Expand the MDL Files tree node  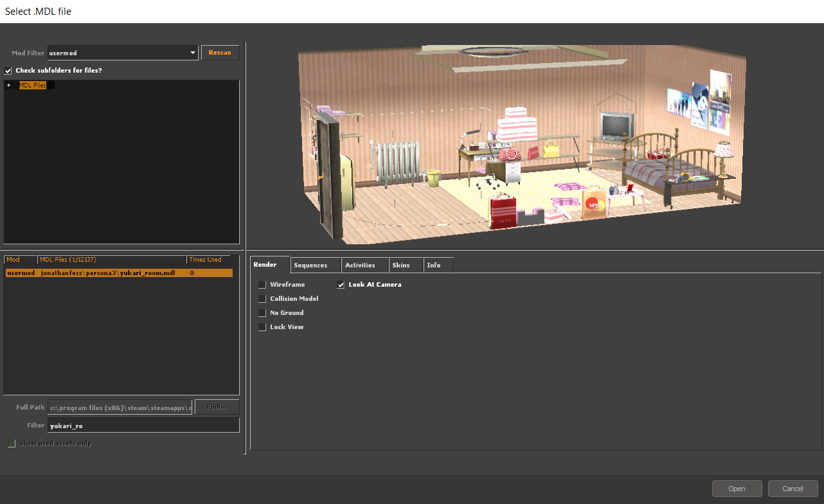pos(8,85)
